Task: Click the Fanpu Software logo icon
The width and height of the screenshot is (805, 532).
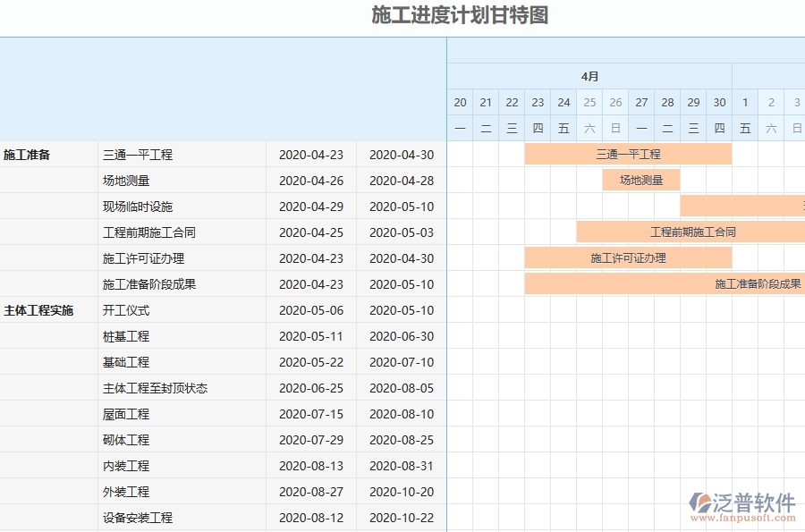Action: (702, 502)
